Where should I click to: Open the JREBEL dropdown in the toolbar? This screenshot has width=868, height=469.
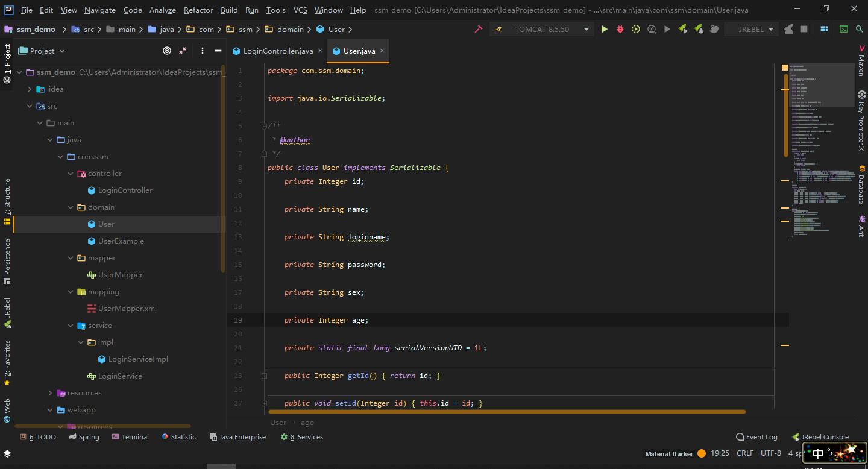[x=752, y=28]
